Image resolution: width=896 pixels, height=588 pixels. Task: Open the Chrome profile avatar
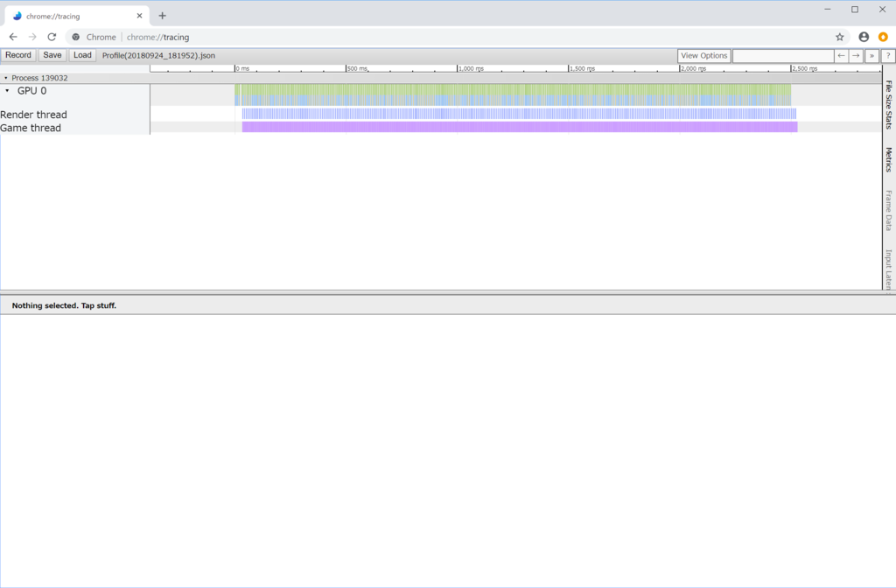click(864, 37)
